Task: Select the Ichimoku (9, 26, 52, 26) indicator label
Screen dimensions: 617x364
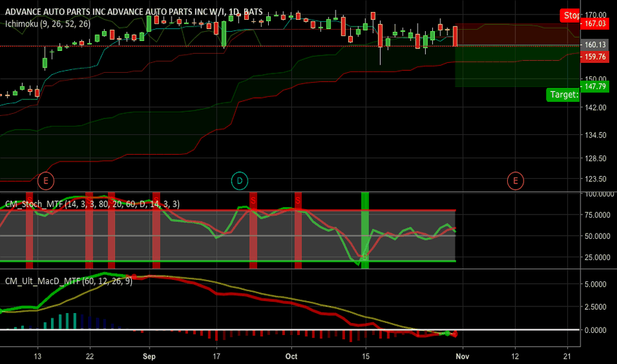Action: pos(48,24)
